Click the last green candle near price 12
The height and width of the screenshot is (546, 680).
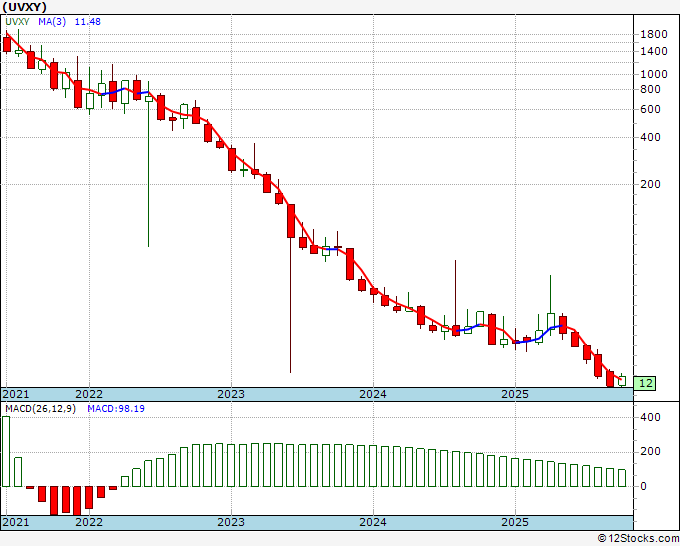622,381
